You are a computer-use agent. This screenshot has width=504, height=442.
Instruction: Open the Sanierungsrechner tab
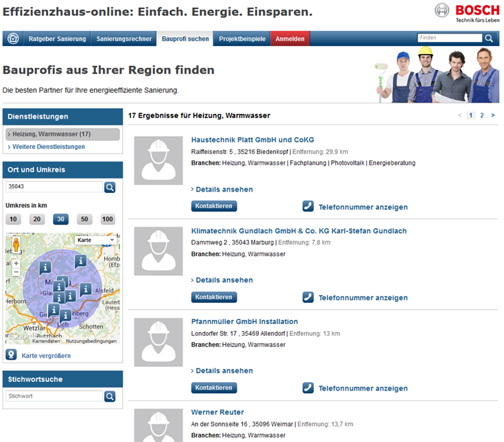point(124,39)
